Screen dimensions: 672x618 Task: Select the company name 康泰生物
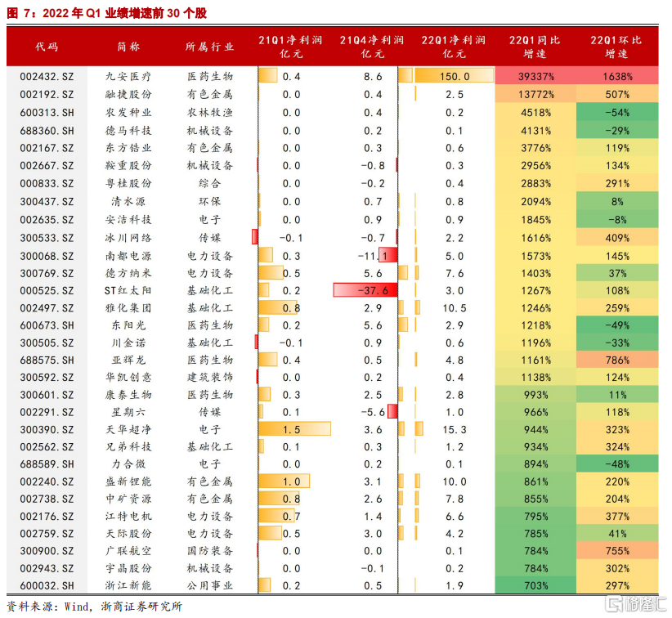[x=128, y=395]
